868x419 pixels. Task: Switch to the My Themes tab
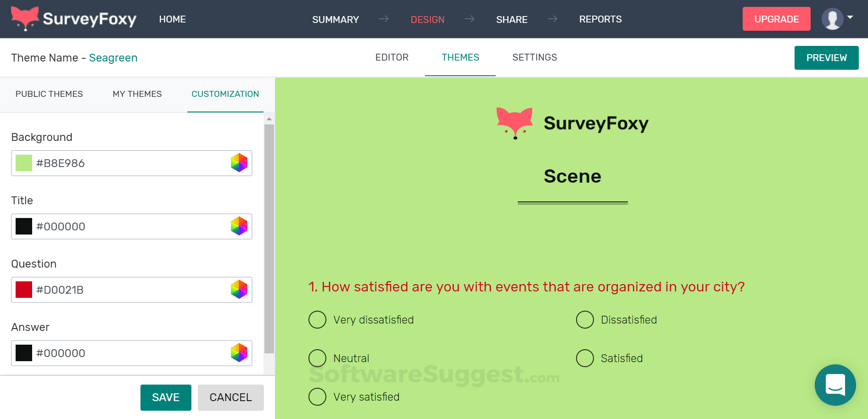pos(137,94)
